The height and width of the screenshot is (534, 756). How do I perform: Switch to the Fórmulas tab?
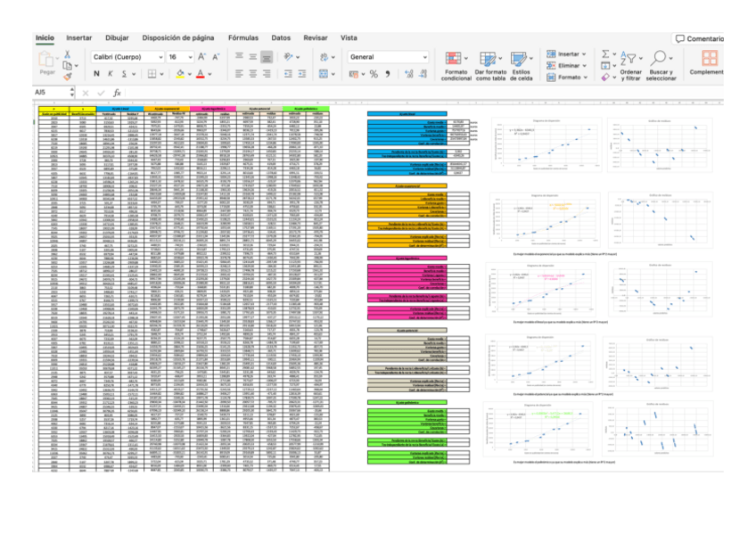[243, 38]
